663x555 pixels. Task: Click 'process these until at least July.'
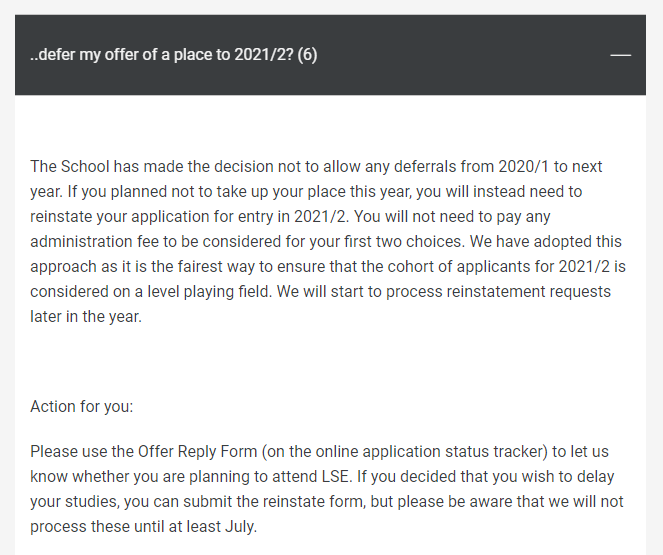point(143,526)
